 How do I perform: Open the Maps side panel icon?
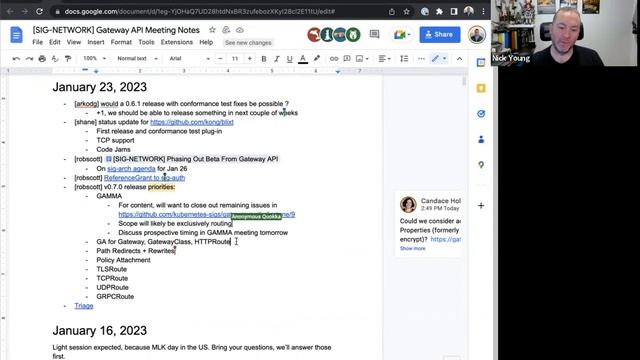click(x=481, y=165)
